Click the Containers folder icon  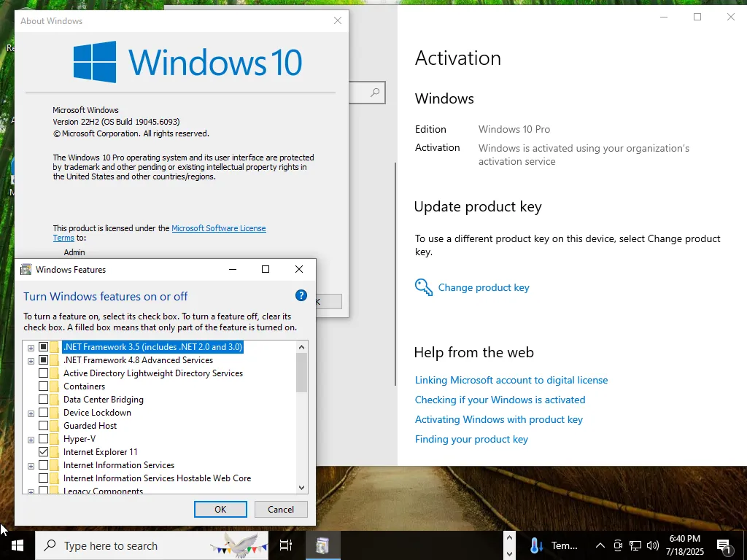point(55,386)
